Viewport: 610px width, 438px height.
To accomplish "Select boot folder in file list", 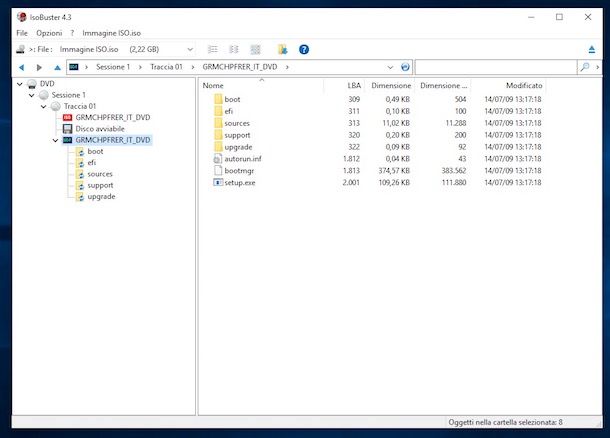I will pos(232,99).
